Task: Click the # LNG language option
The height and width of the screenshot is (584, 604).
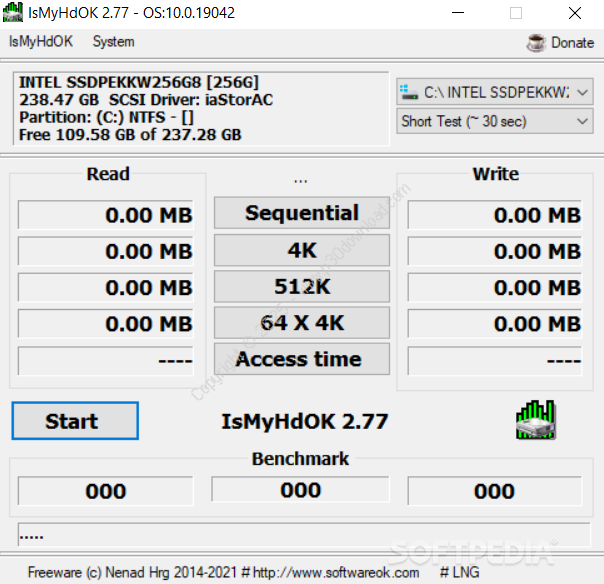Action: point(459,572)
